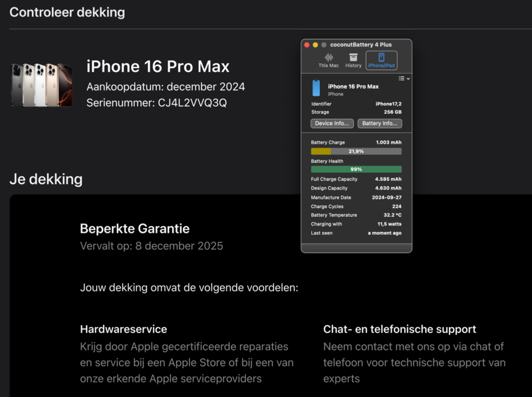The image size is (532, 397).
Task: Click the 256 GB storage value
Action: (392, 112)
